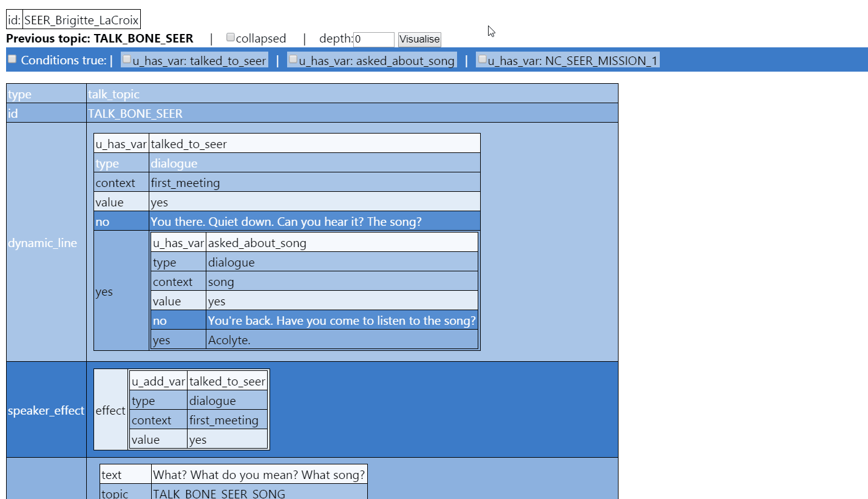Check u_has_var: talked_to_seer condition
Screen dimensions: 868x499
(127, 59)
